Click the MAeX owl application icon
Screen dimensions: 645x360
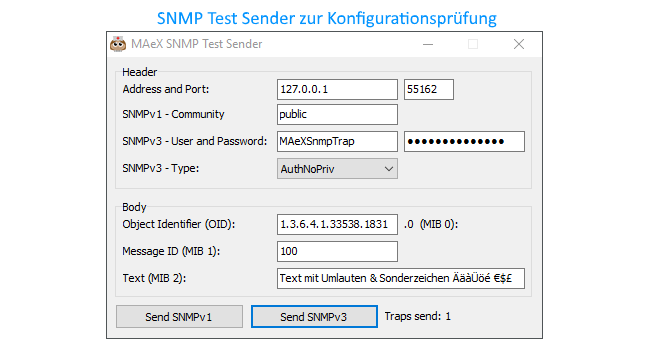[x=118, y=44]
